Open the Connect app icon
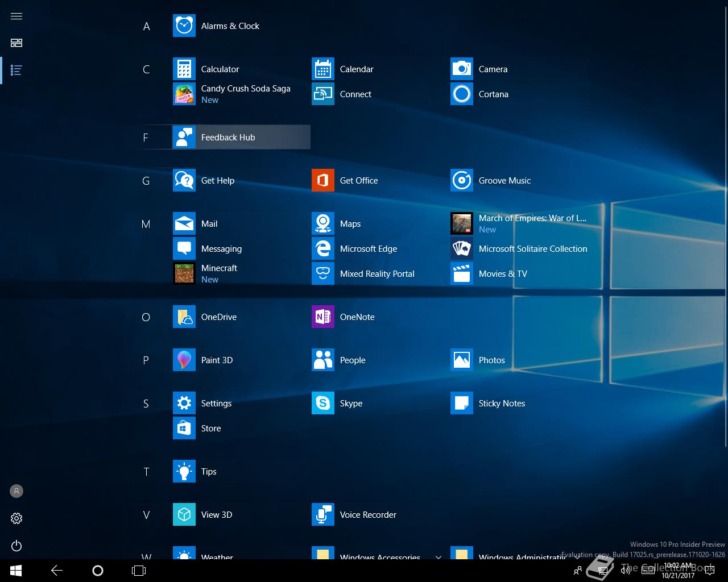This screenshot has height=582, width=728. [x=323, y=94]
